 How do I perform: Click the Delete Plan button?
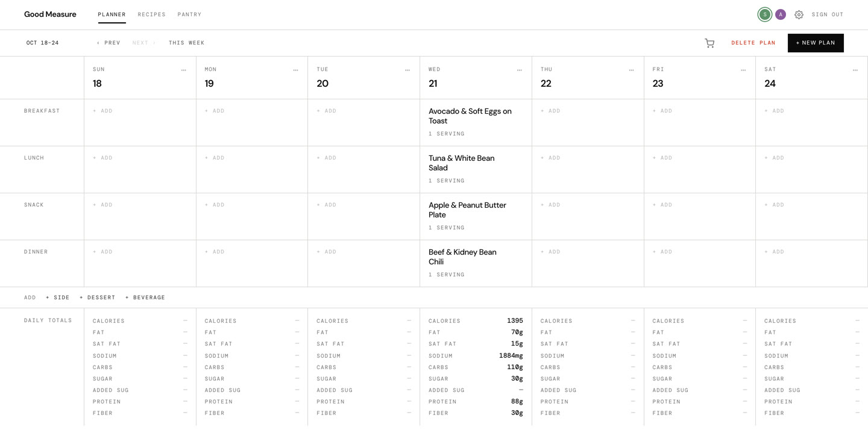pyautogui.click(x=753, y=43)
